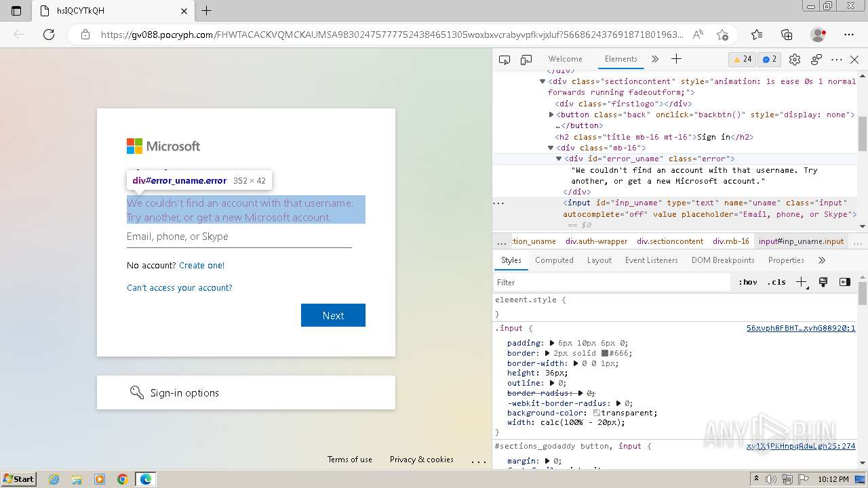Show more DevTools tabs chevron
Viewport: 868px width, 488px height.
pos(655,59)
